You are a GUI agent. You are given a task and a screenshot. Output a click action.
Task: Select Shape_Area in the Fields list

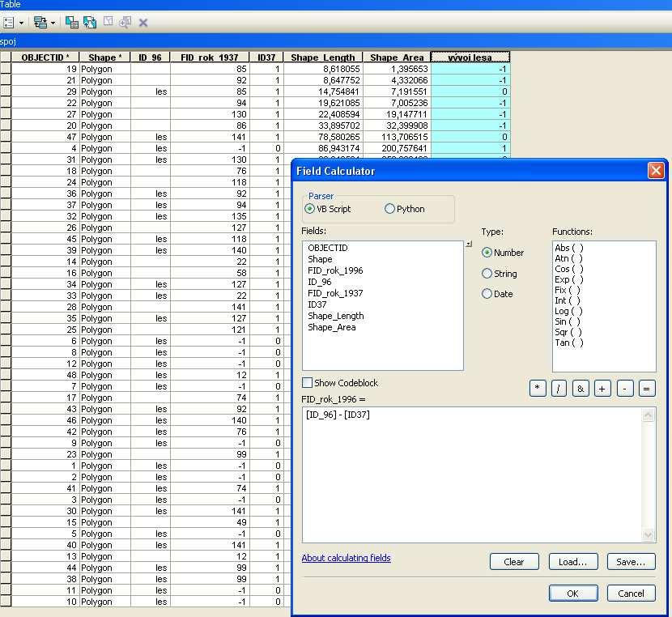332,327
